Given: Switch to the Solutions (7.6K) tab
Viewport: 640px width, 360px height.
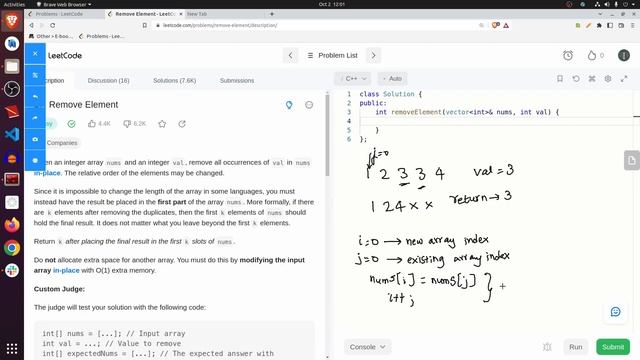Looking at the screenshot, I should pos(175,80).
